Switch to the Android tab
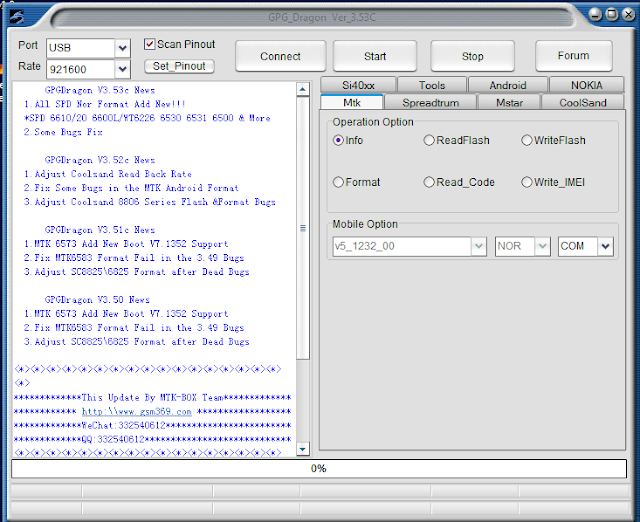Screen dimensions: 640x522 pos(508,85)
